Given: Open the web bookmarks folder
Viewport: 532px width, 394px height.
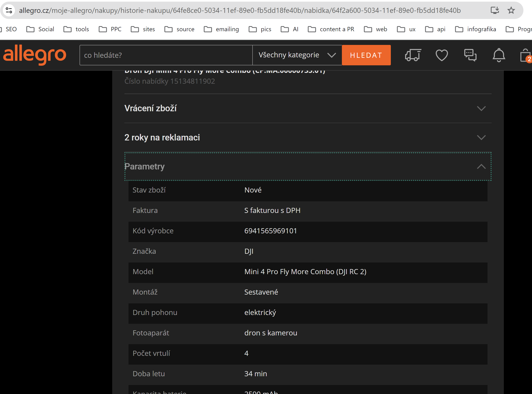Looking at the screenshot, I should 376,29.
